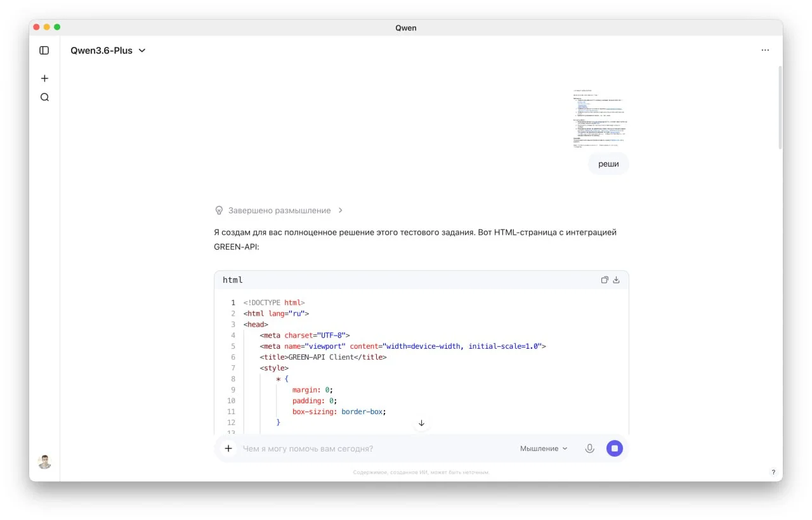Toggle the sidebar panel icon
Image resolution: width=812 pixels, height=520 pixels.
tap(44, 51)
